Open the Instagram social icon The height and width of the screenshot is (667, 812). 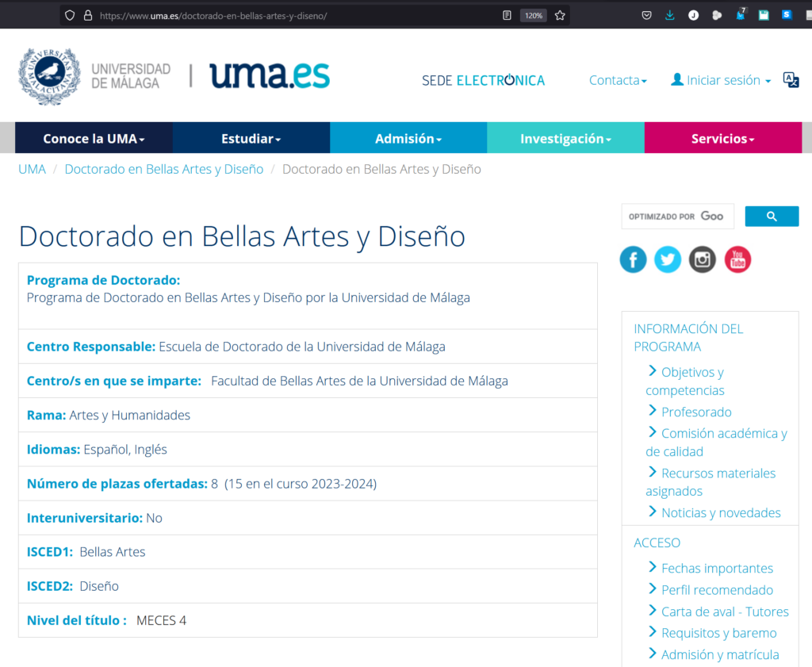click(703, 259)
